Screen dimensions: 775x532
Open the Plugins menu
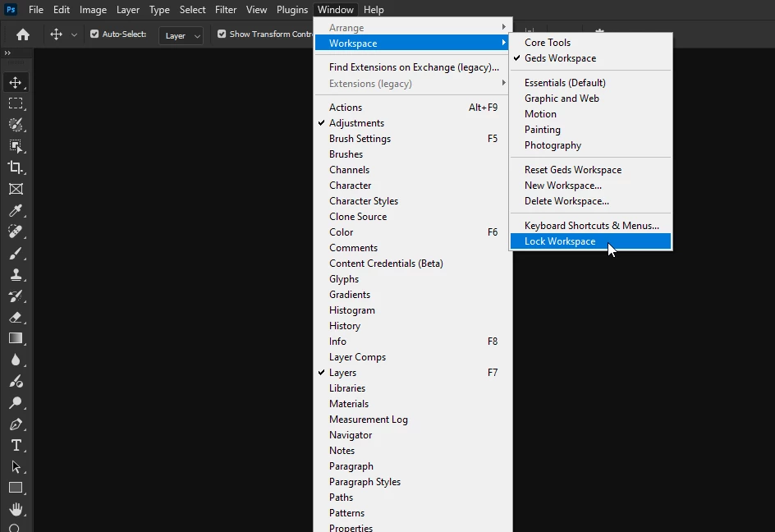click(292, 10)
